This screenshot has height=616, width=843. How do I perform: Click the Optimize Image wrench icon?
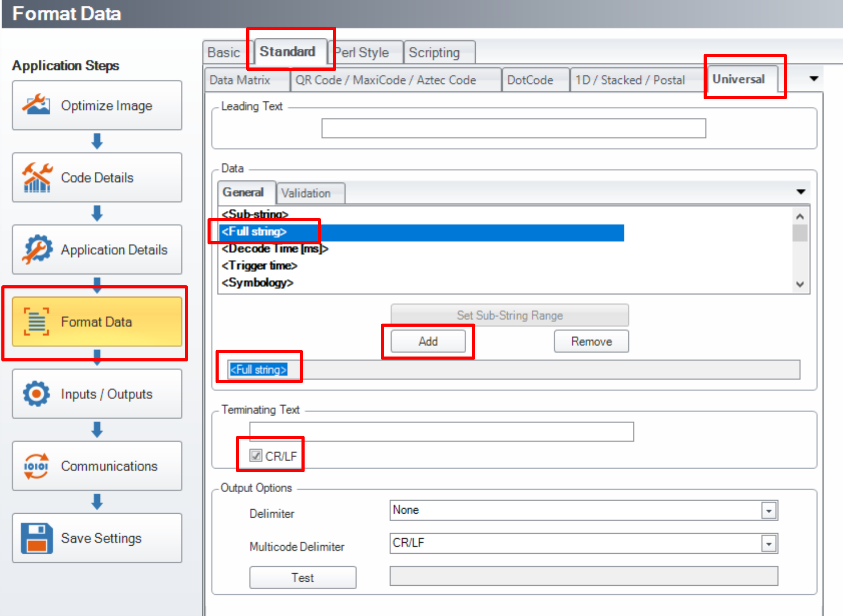[36, 105]
